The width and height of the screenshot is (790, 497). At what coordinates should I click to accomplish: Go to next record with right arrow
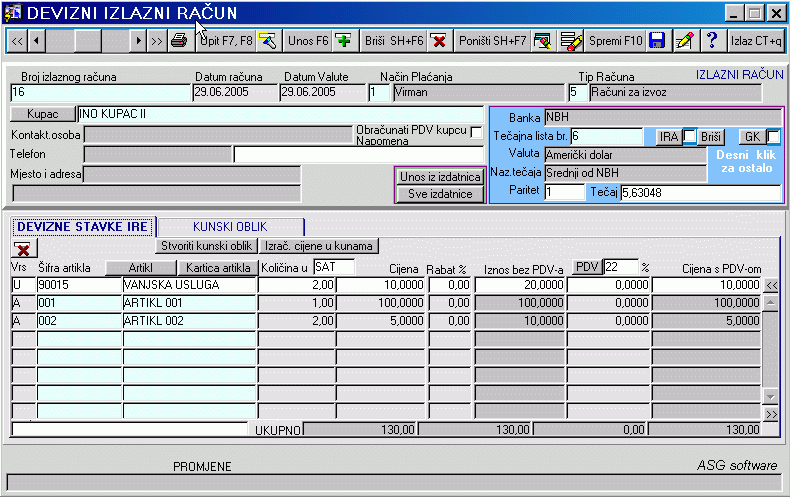coord(138,41)
